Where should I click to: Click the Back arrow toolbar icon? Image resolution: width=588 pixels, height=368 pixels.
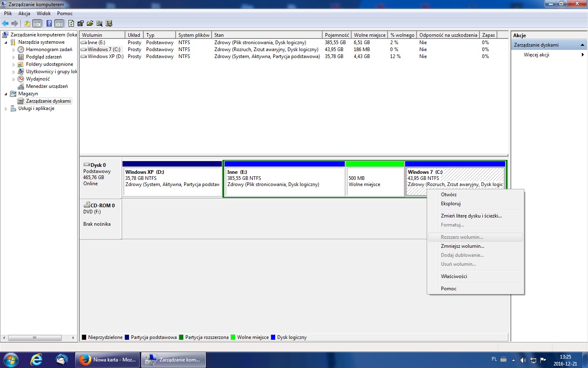click(5, 23)
